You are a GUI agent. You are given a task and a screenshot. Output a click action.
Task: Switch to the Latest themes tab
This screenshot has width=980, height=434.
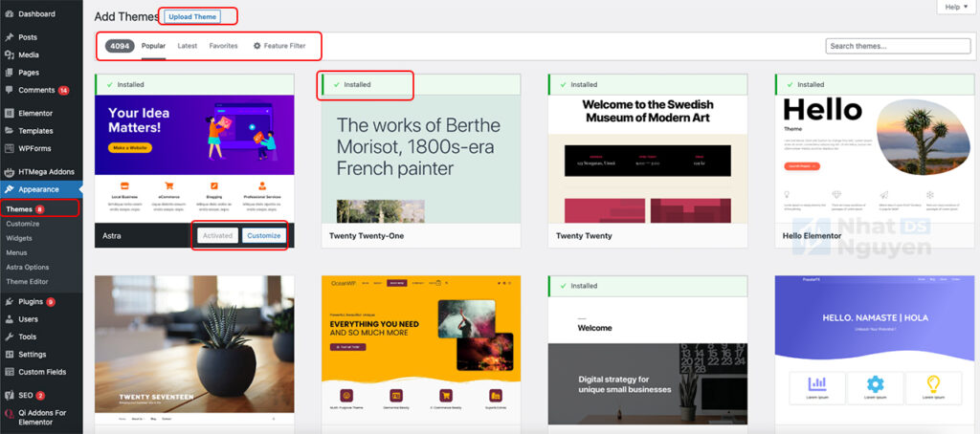[x=188, y=46]
